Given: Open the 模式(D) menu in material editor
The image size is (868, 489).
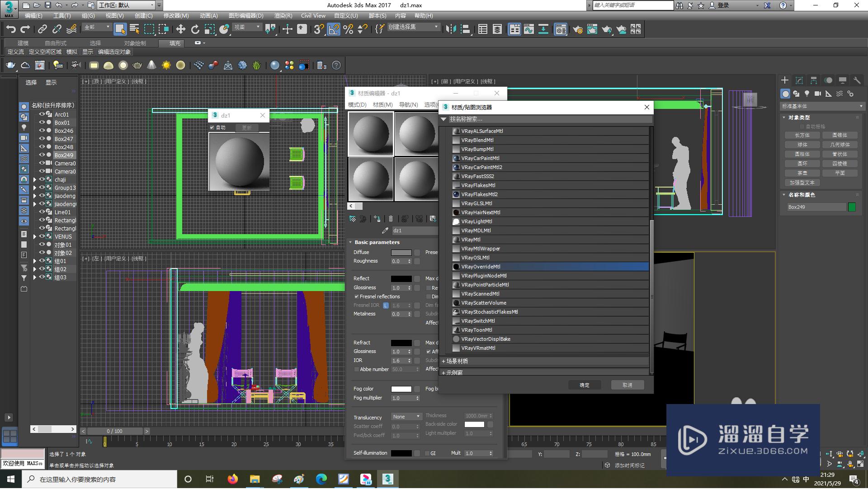Looking at the screenshot, I should point(357,104).
